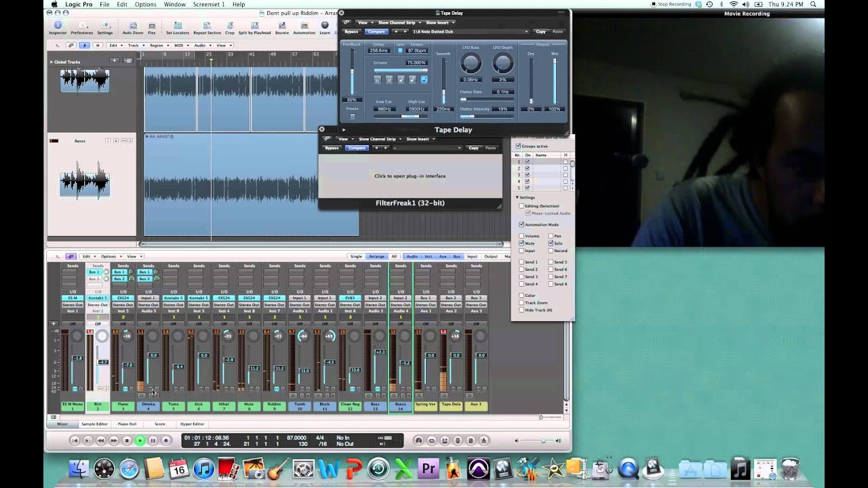Adjust the Groove slider in Tape Delay
Screen dimensions: 868x488
pyautogui.click(x=400, y=70)
